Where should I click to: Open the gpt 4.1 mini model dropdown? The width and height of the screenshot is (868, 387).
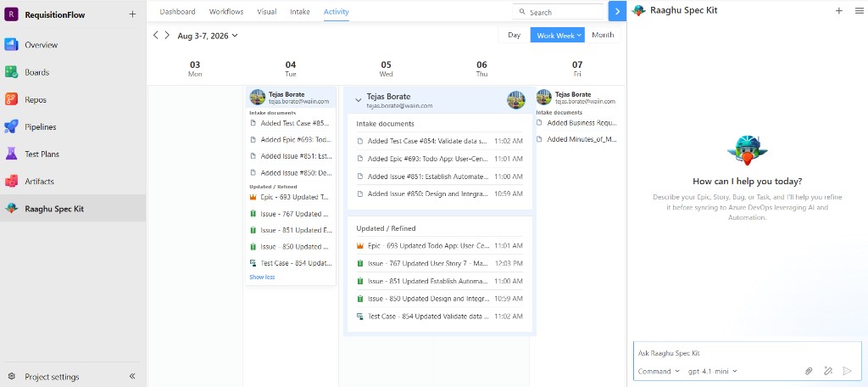[x=713, y=372]
